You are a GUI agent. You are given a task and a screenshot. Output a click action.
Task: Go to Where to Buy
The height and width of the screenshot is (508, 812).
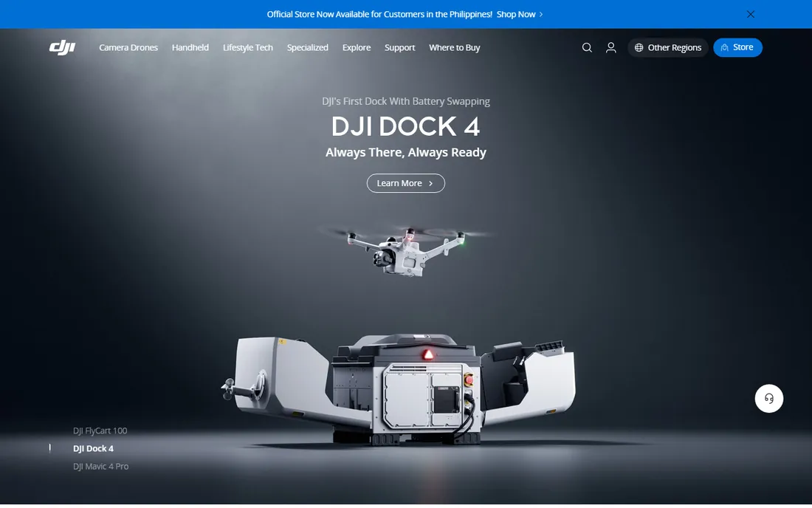pyautogui.click(x=454, y=48)
